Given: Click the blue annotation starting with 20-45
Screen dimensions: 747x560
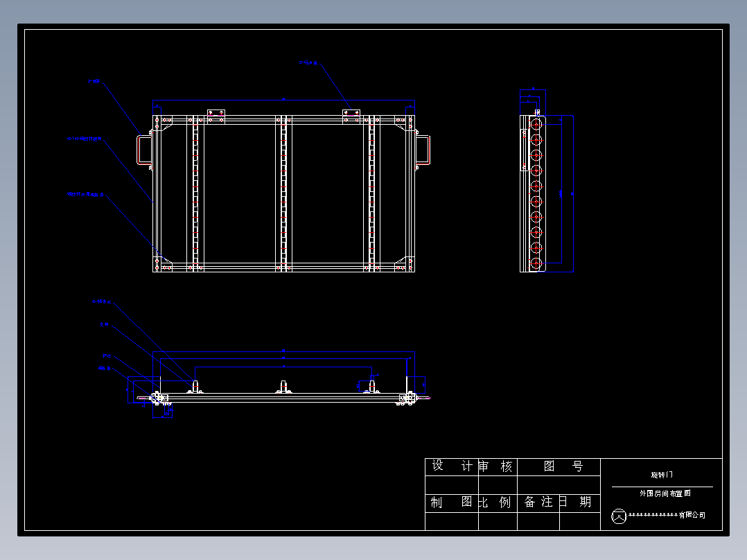Looking at the screenshot, I should 101,301.
